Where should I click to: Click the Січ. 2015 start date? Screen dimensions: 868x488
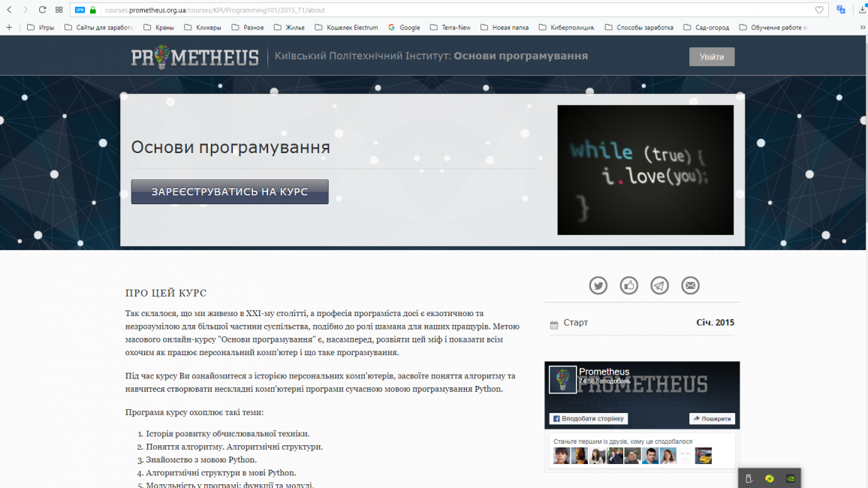[716, 323]
